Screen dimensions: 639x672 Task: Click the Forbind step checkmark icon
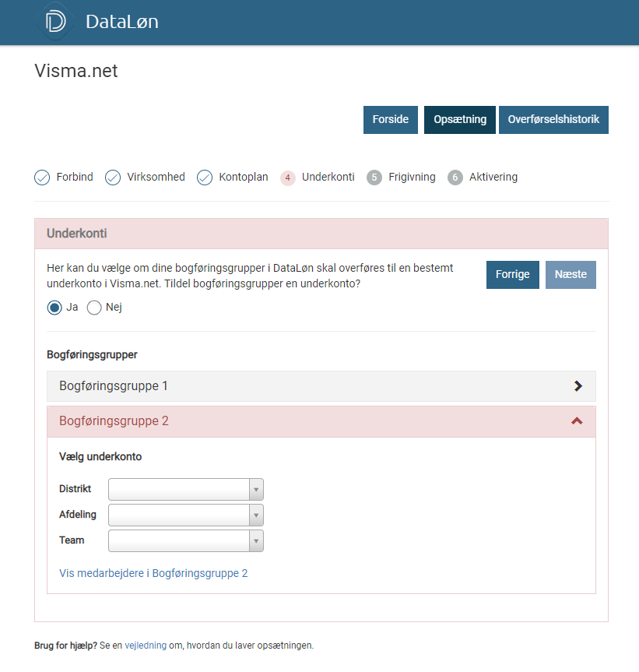(x=42, y=178)
